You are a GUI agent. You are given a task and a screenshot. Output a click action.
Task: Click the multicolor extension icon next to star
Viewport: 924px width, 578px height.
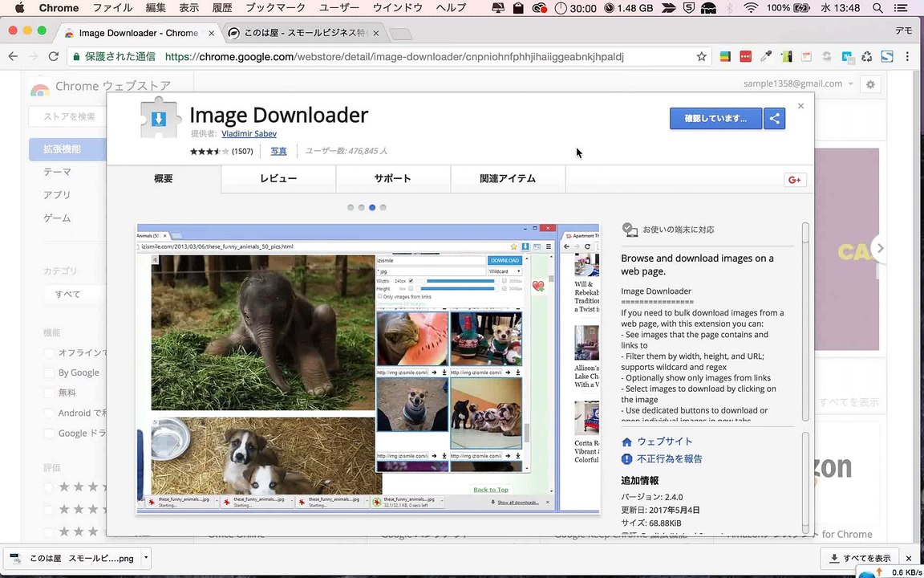tap(725, 57)
